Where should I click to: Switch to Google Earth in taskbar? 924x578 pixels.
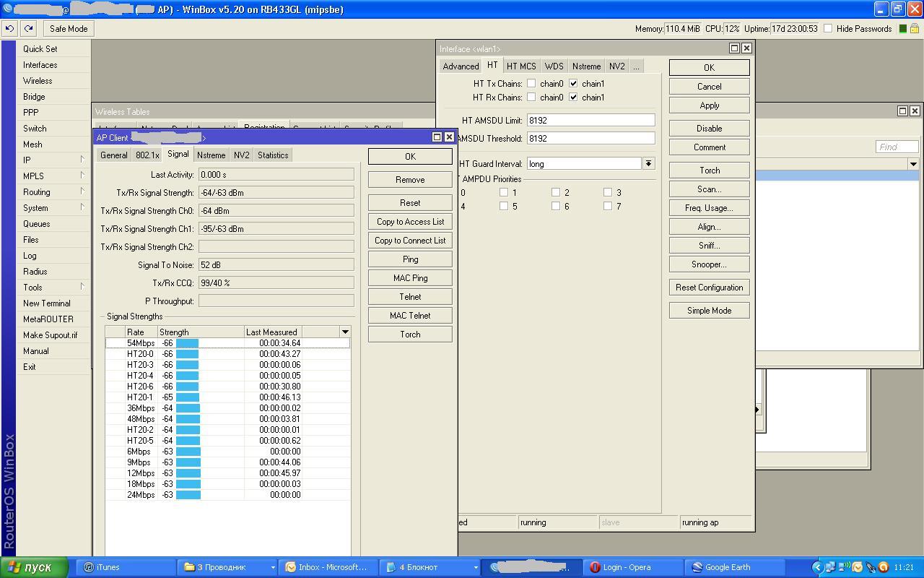click(727, 567)
